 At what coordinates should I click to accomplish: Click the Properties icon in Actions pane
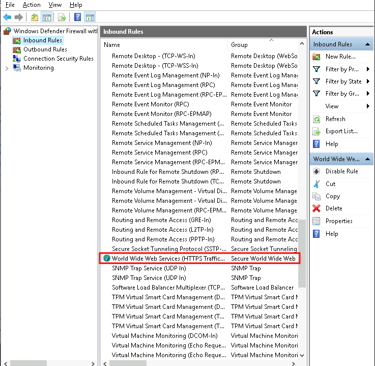316,221
